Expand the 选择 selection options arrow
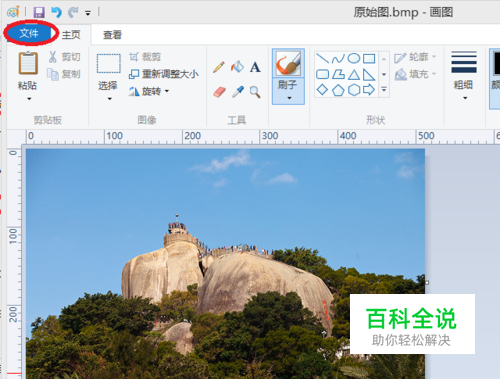This screenshot has height=379, width=500. click(x=110, y=99)
